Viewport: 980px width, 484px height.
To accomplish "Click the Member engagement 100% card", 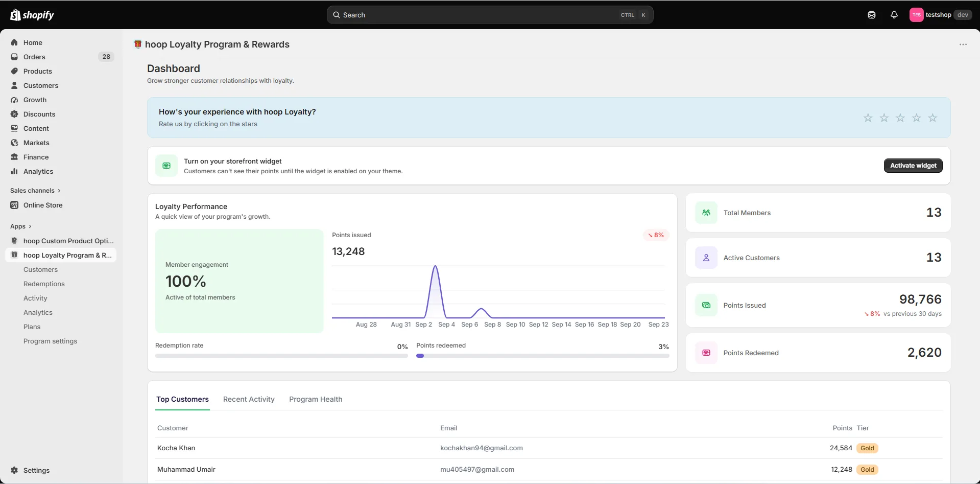I will (x=239, y=281).
